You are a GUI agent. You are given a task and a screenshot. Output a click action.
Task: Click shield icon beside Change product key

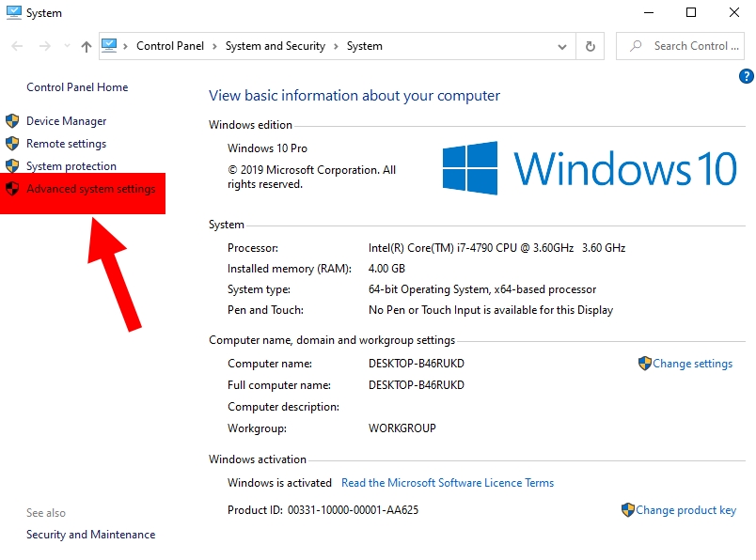point(628,510)
